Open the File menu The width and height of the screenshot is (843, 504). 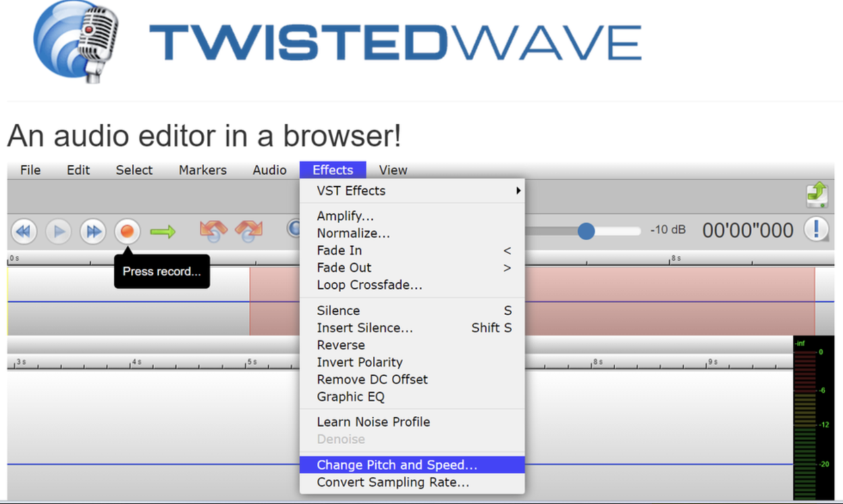point(30,170)
